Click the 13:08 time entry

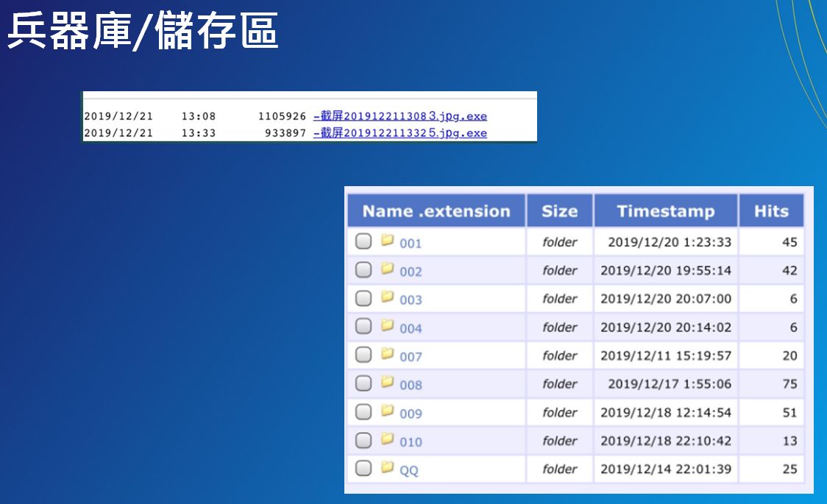(199, 116)
